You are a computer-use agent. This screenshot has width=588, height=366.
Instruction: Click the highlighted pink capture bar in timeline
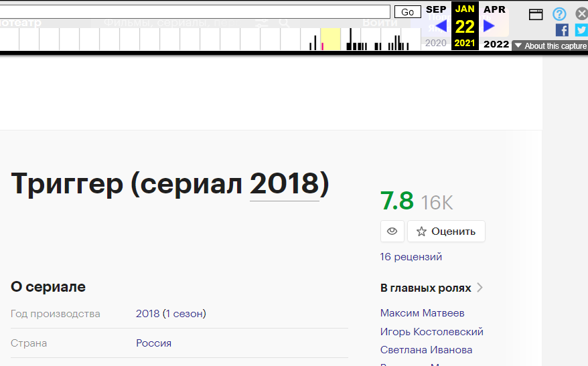click(323, 46)
